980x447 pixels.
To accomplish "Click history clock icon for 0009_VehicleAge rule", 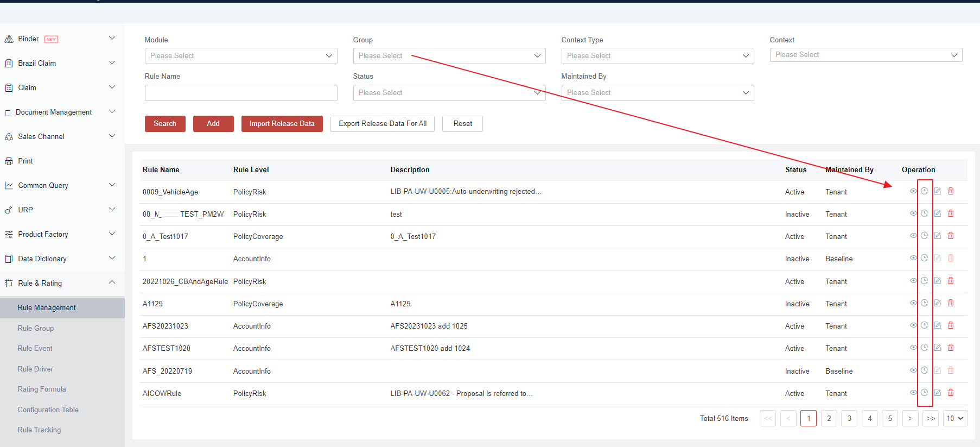I will click(x=924, y=191).
